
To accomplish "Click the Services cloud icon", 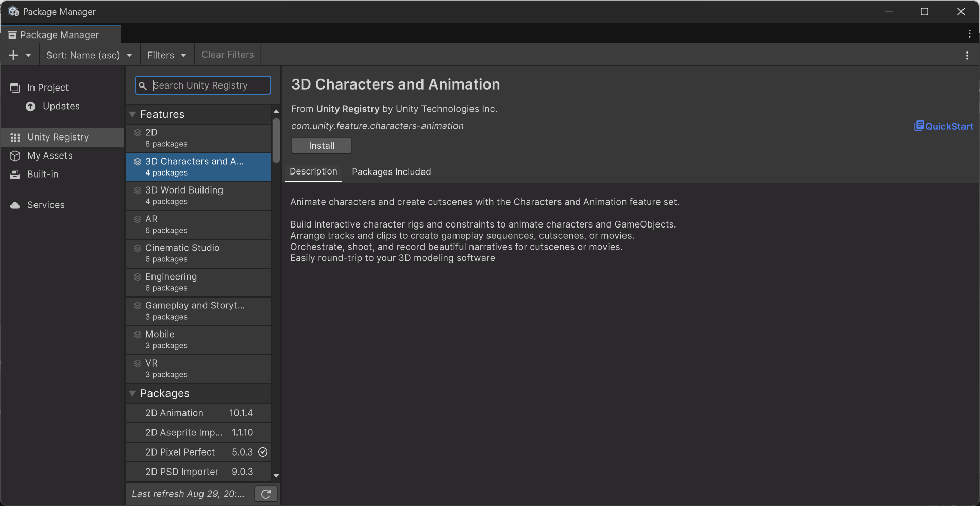I will pos(15,205).
